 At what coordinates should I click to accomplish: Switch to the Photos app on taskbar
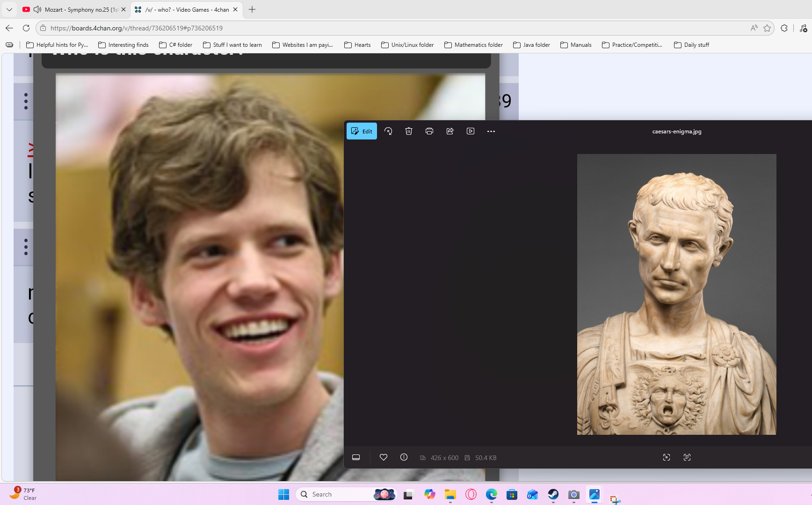click(594, 494)
